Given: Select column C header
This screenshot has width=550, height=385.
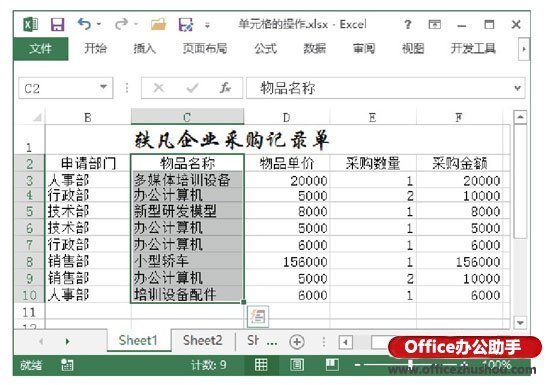Looking at the screenshot, I should pyautogui.click(x=187, y=117).
